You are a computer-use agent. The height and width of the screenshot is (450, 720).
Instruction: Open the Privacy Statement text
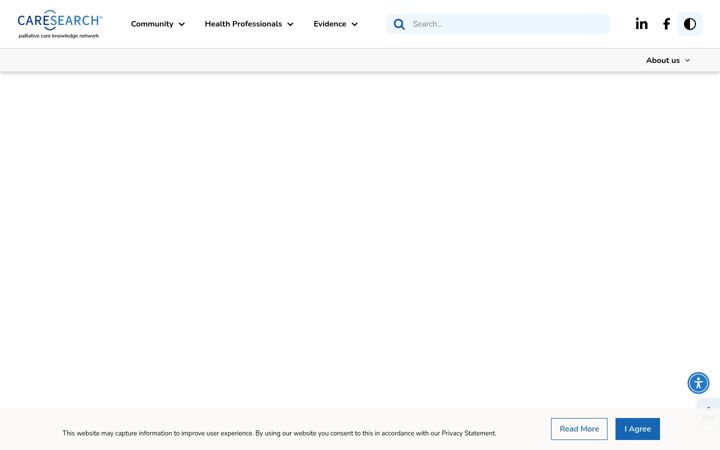coord(468,433)
